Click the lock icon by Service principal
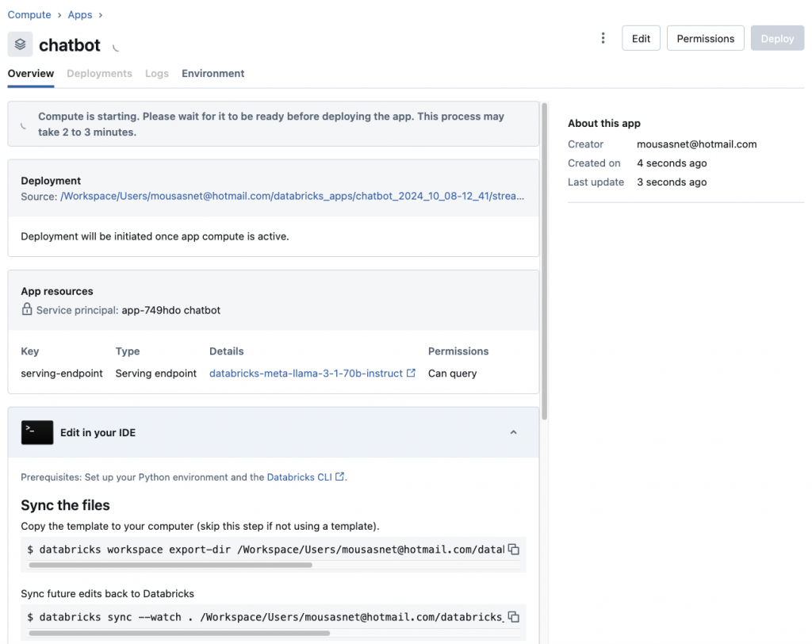Screen dimensions: 812x644 [27, 310]
